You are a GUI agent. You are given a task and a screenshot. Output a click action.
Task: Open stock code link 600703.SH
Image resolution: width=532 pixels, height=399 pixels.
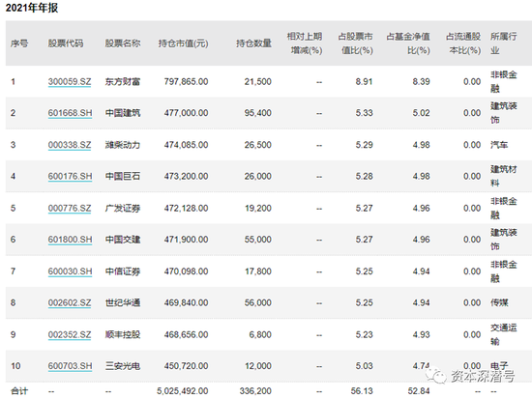pyautogui.click(x=70, y=366)
